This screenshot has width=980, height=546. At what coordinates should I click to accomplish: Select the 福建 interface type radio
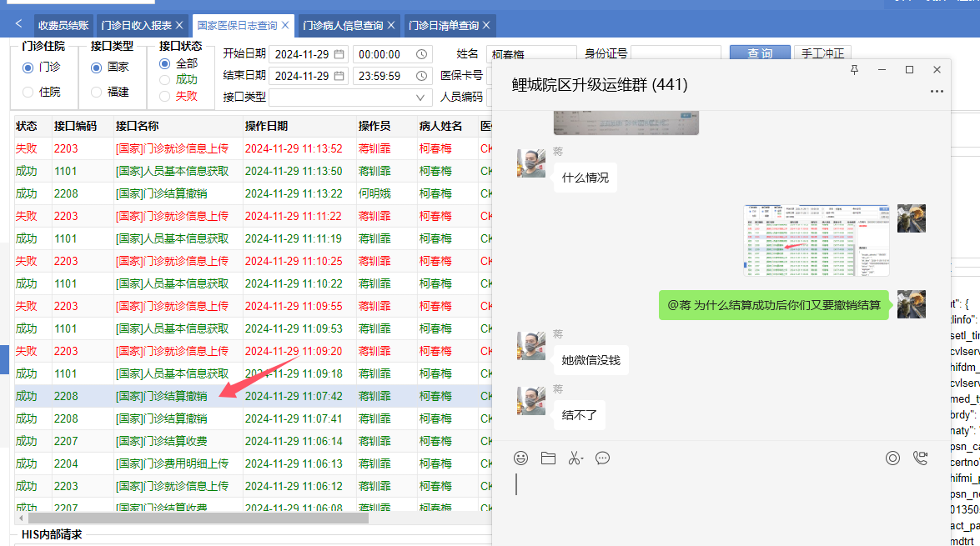96,92
